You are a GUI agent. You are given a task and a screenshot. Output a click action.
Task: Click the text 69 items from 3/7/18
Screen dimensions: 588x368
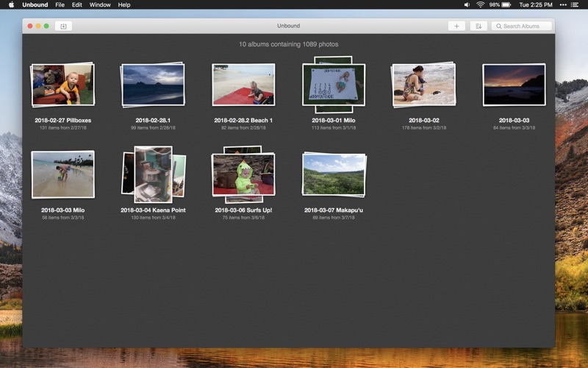[x=334, y=217]
